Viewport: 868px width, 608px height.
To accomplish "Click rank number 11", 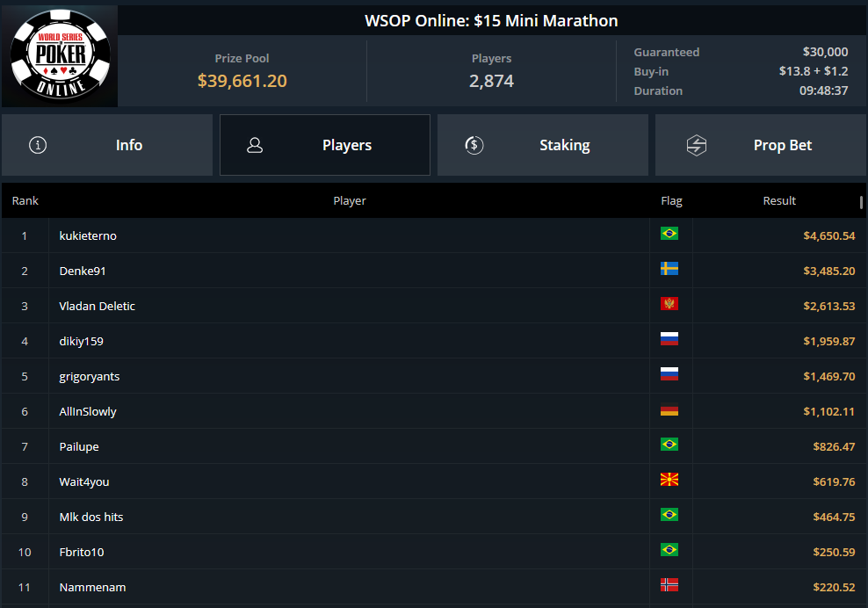I will [x=25, y=587].
